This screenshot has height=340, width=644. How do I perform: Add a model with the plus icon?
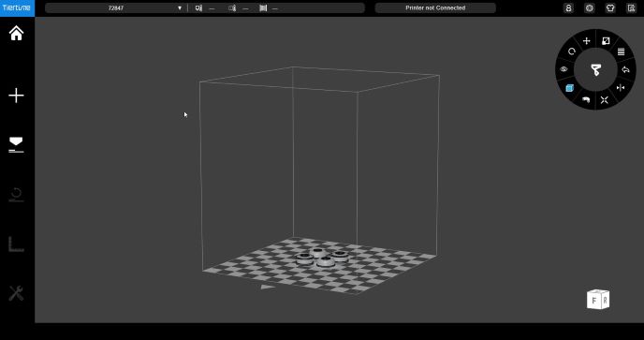click(17, 96)
